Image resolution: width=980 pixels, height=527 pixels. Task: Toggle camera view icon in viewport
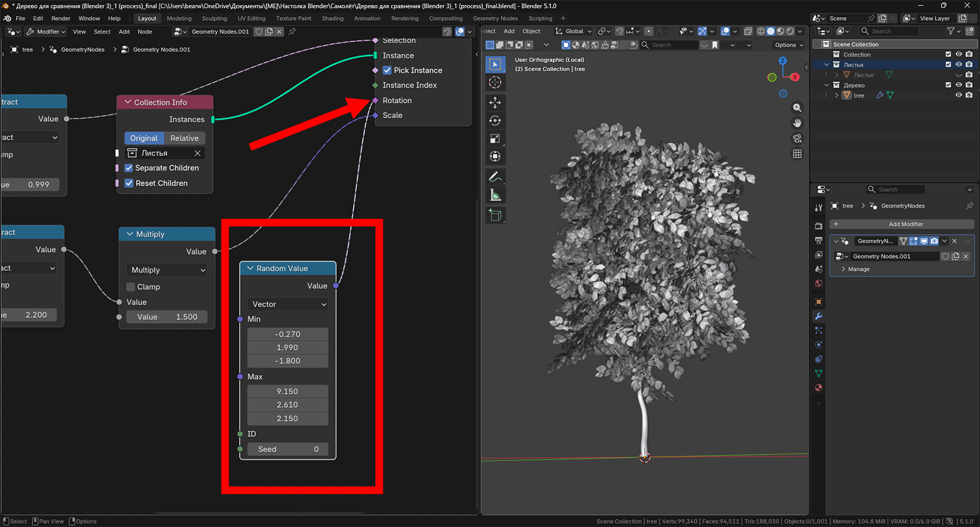click(797, 138)
